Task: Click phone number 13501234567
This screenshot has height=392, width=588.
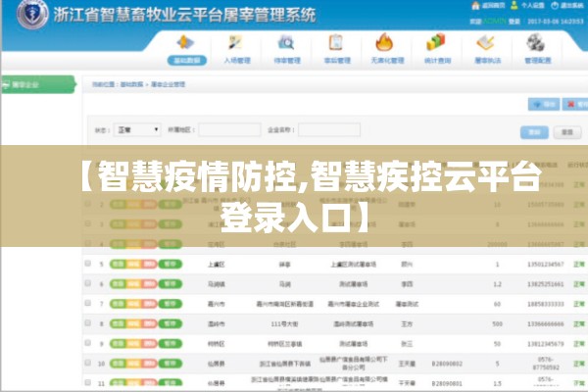Action: pyautogui.click(x=546, y=264)
